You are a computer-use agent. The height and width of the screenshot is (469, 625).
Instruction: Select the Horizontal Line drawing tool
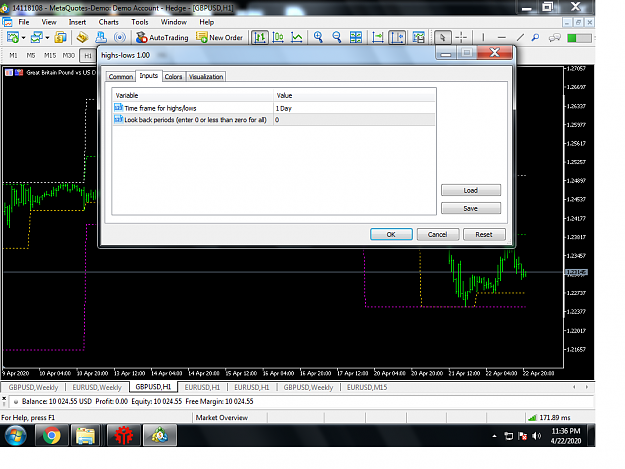[502, 37]
